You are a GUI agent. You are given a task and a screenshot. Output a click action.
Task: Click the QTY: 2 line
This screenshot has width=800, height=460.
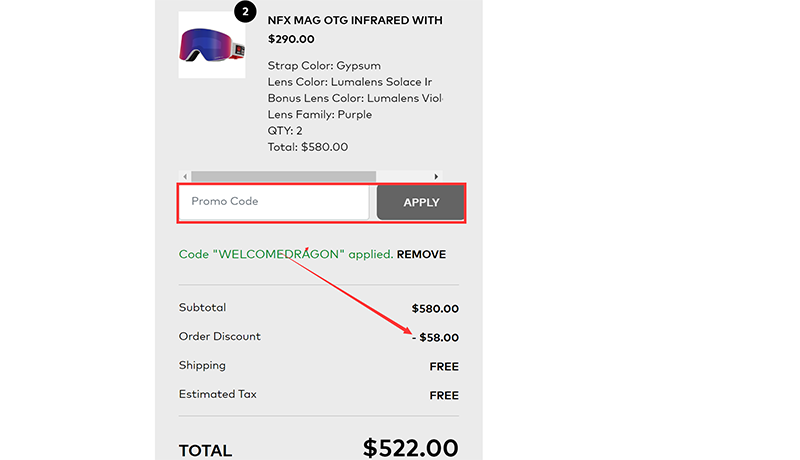point(285,131)
